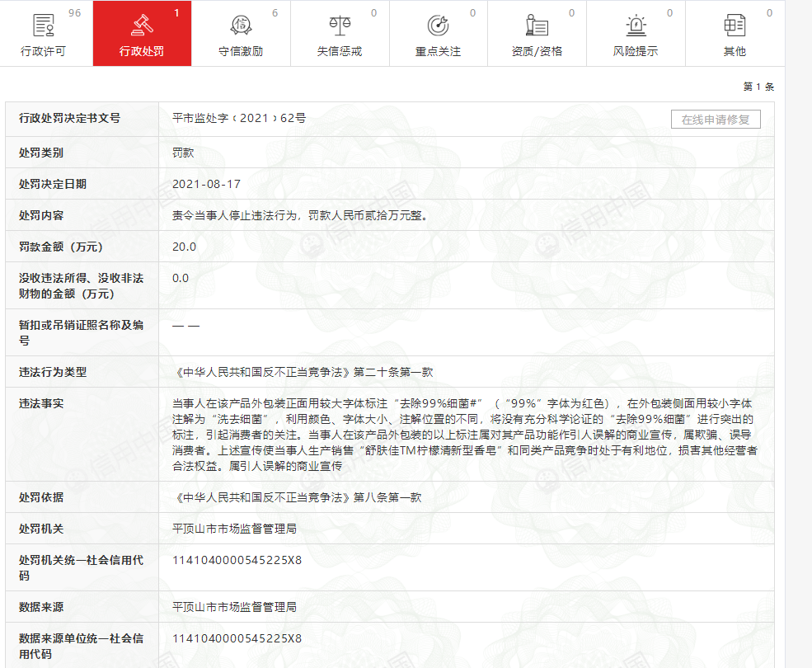Image resolution: width=812 pixels, height=668 pixels.
Task: Click the 行政处罚 gavel icon
Action: (142, 26)
